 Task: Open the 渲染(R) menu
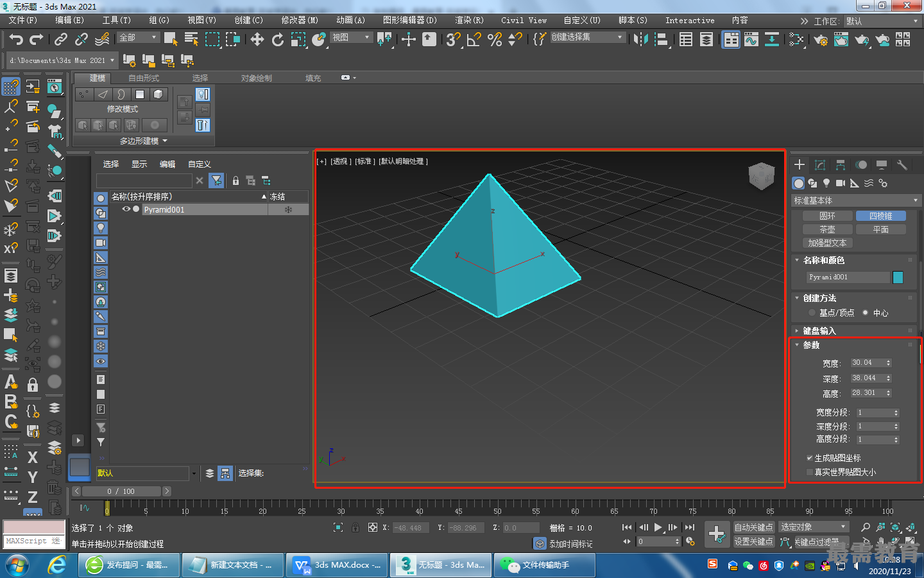[469, 21]
